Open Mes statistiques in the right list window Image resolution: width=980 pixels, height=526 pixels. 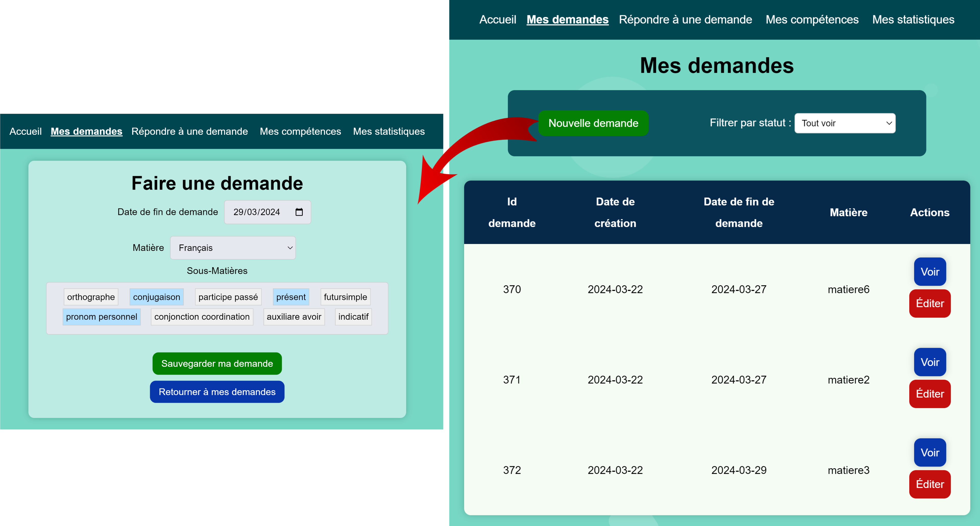913,20
